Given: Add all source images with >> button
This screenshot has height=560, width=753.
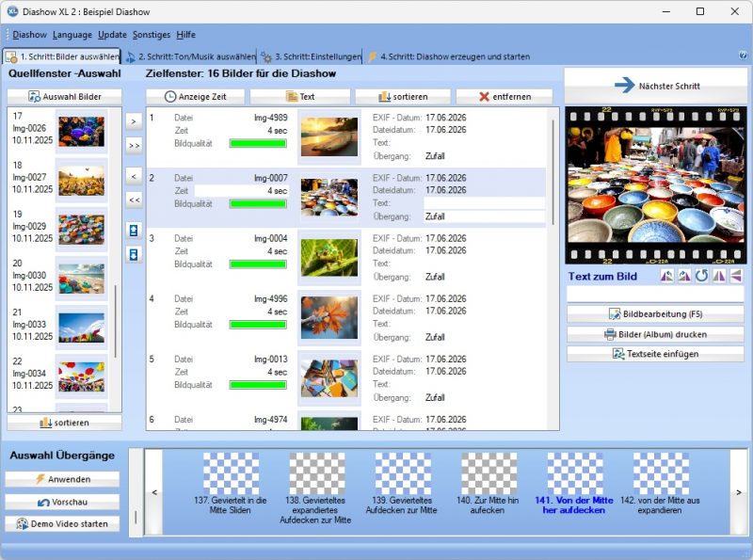Looking at the screenshot, I should [134, 146].
